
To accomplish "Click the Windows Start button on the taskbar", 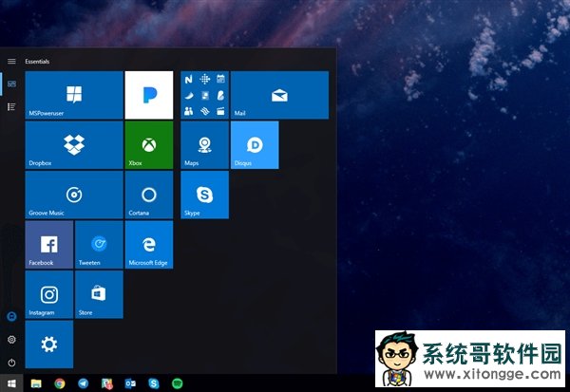I will pyautogui.click(x=11, y=383).
